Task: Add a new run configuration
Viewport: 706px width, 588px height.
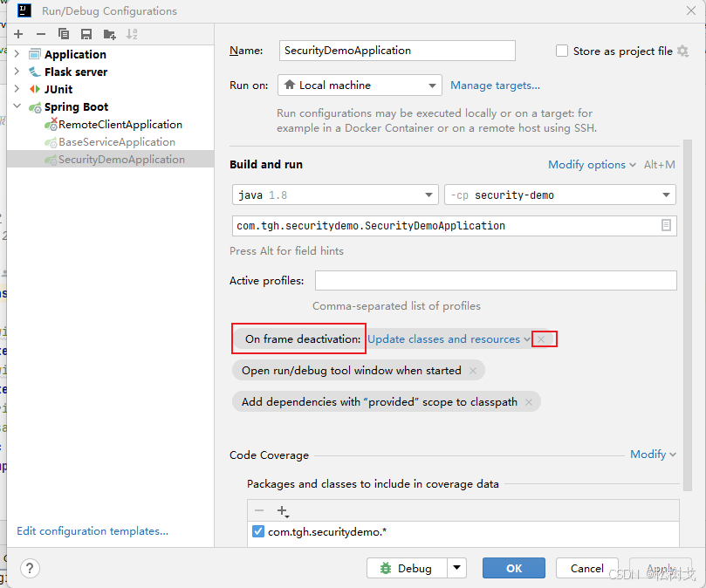Action: tap(18, 34)
